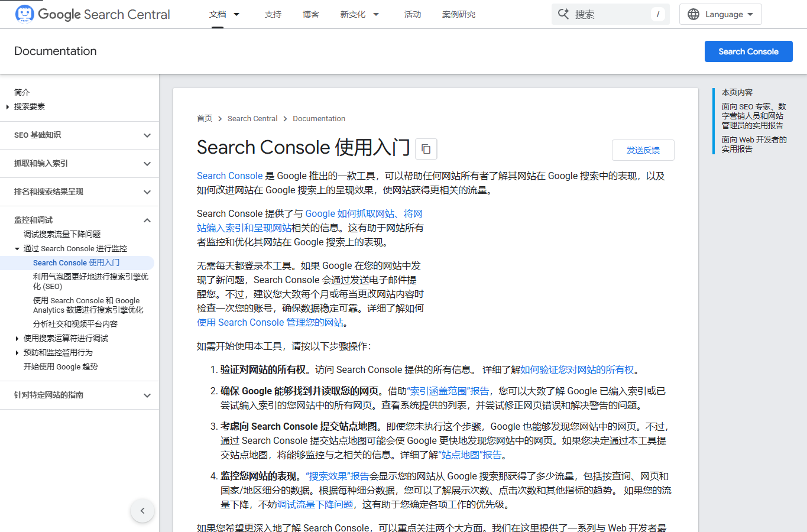Open the 调试流量下降问题 inline link
Image resolution: width=807 pixels, height=532 pixels.
tap(315, 505)
